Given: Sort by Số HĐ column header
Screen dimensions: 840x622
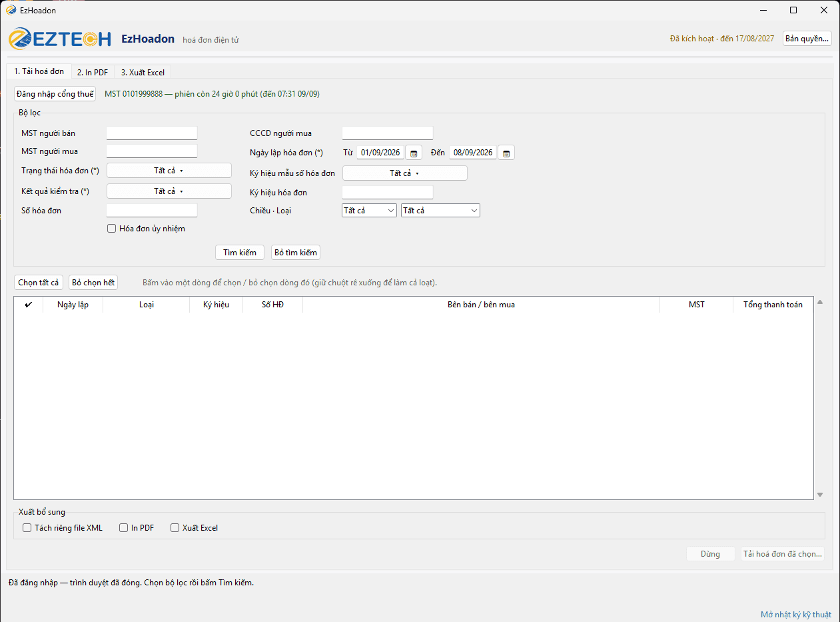Looking at the screenshot, I should pyautogui.click(x=273, y=305).
